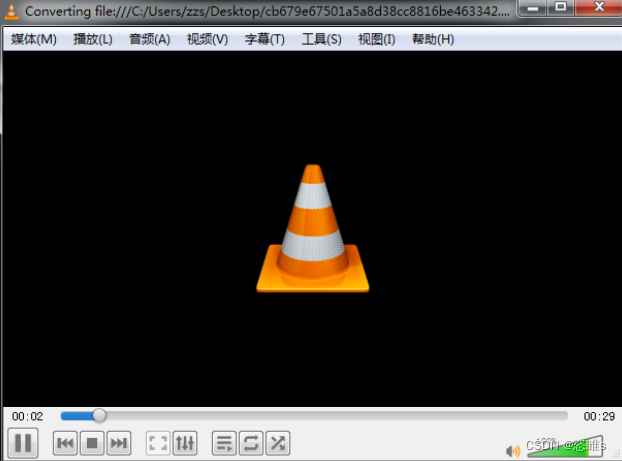Screen dimensions: 622x461
Task: Minimize the VLC window
Action: pos(532,7)
